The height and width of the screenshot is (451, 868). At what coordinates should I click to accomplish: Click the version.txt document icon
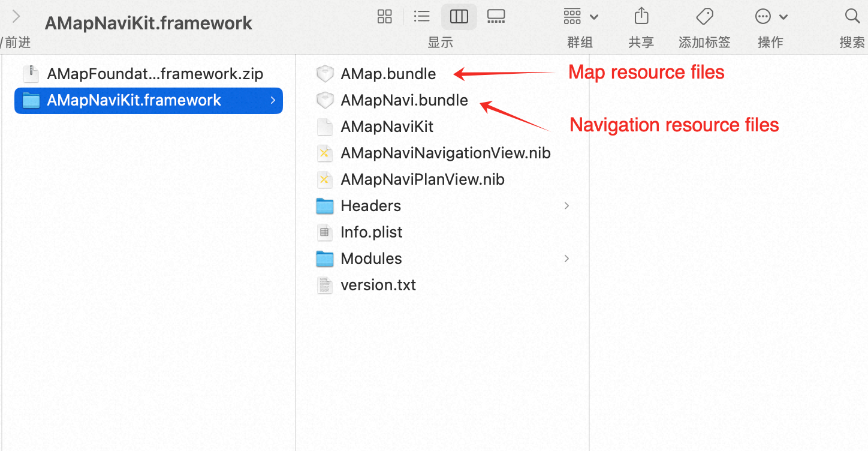pyautogui.click(x=324, y=285)
